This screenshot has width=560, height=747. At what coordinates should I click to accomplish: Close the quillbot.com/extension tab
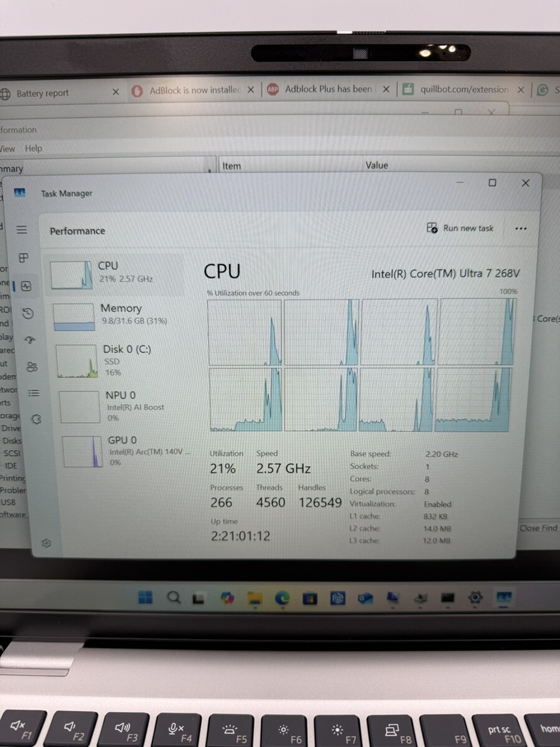pos(521,90)
